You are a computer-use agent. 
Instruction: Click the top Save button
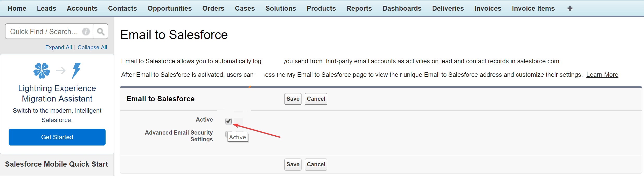[292, 99]
